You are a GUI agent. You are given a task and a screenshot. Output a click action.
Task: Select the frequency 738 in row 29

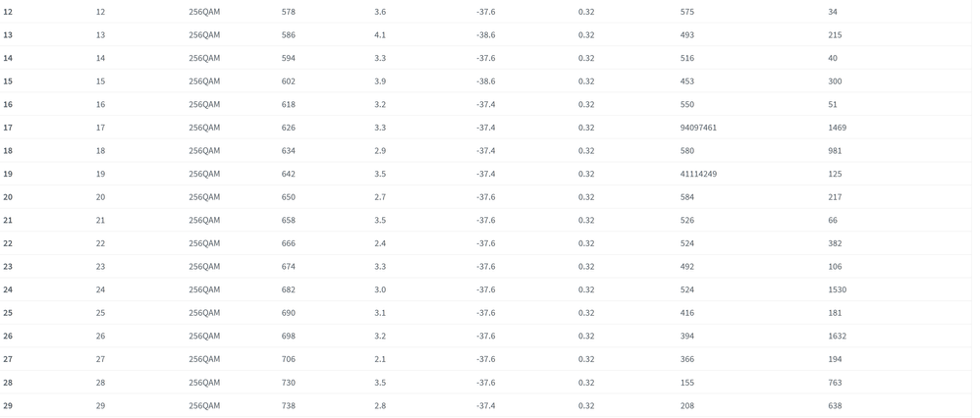click(x=288, y=406)
